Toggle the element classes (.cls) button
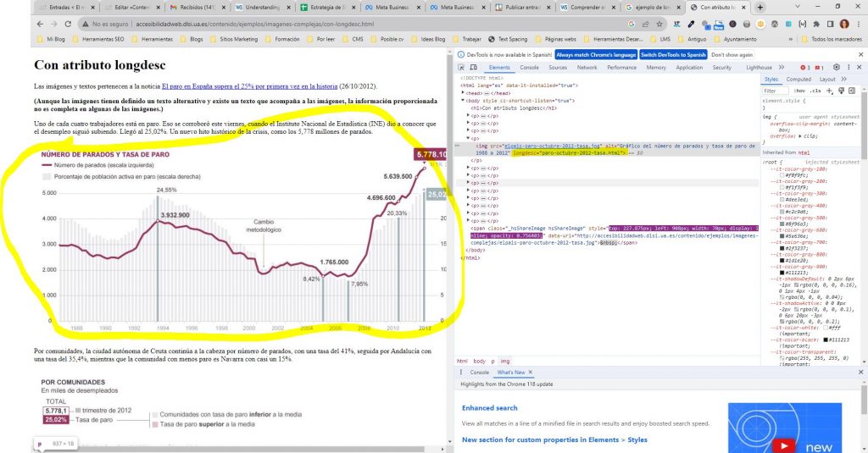This screenshot has height=453, width=868. 815,91
